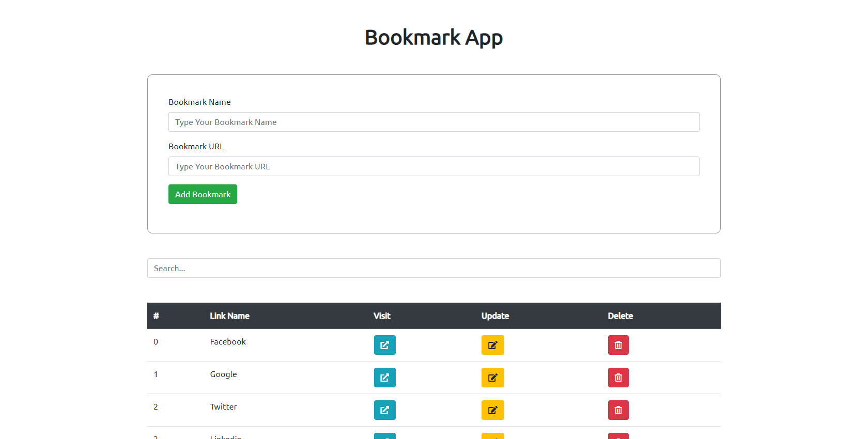Click the Delete column header
Viewport: 868px width, 439px height.
(620, 316)
